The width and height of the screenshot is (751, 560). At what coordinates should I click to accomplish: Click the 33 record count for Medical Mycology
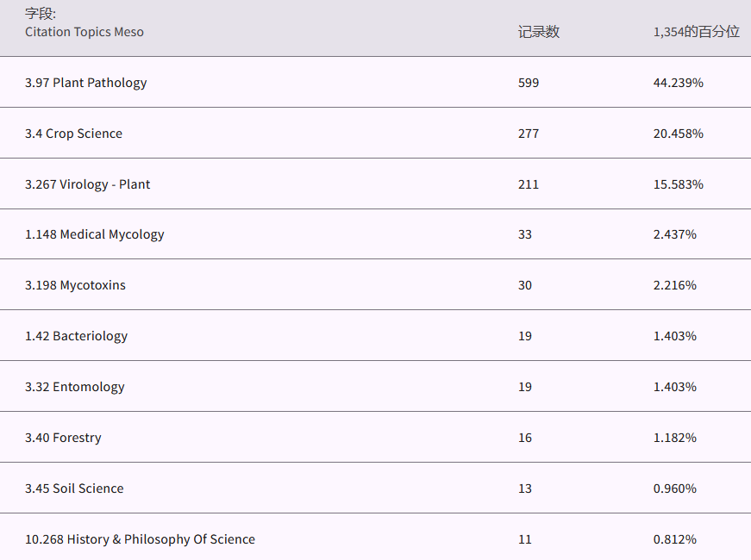525,234
